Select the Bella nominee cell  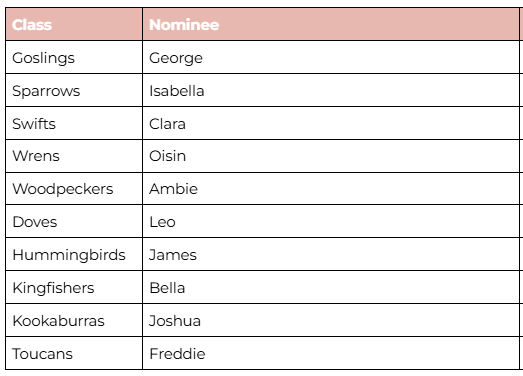coord(331,287)
